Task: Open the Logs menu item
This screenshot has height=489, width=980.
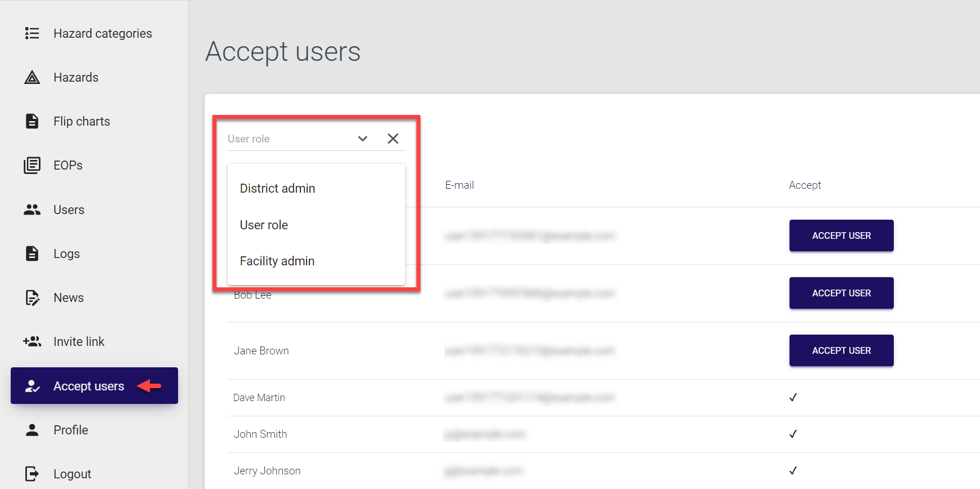Action: (66, 254)
